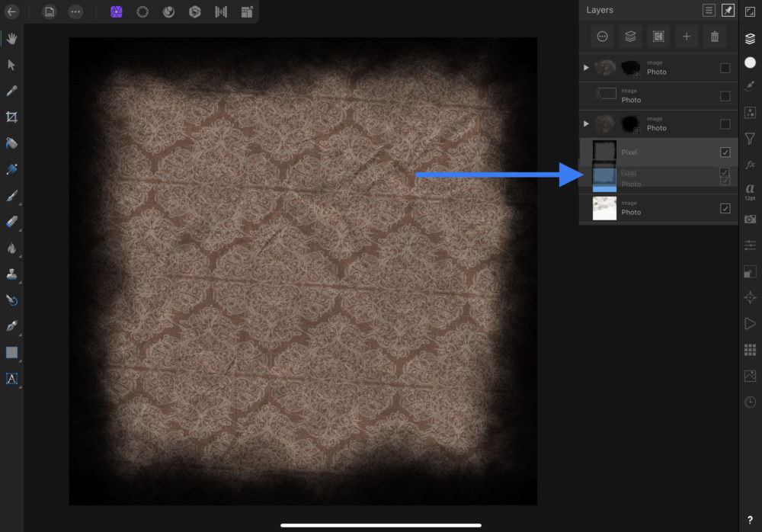Add a new layer with plus button

click(x=687, y=37)
